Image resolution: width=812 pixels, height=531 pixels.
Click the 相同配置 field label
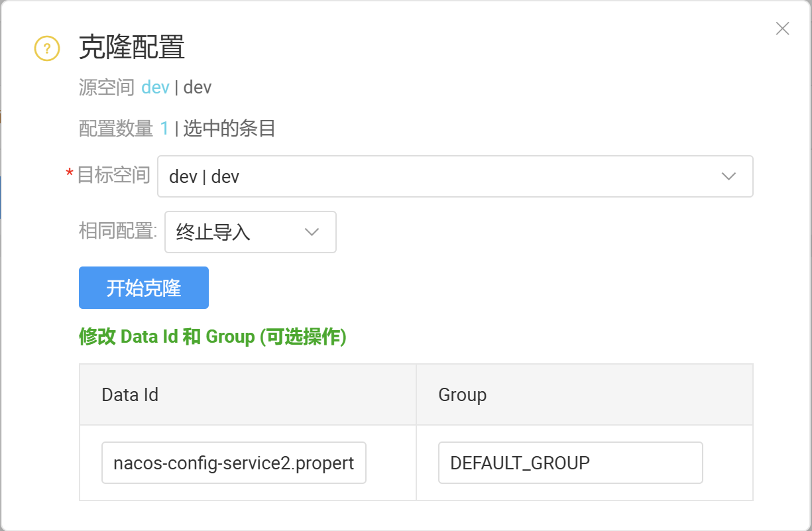(118, 231)
